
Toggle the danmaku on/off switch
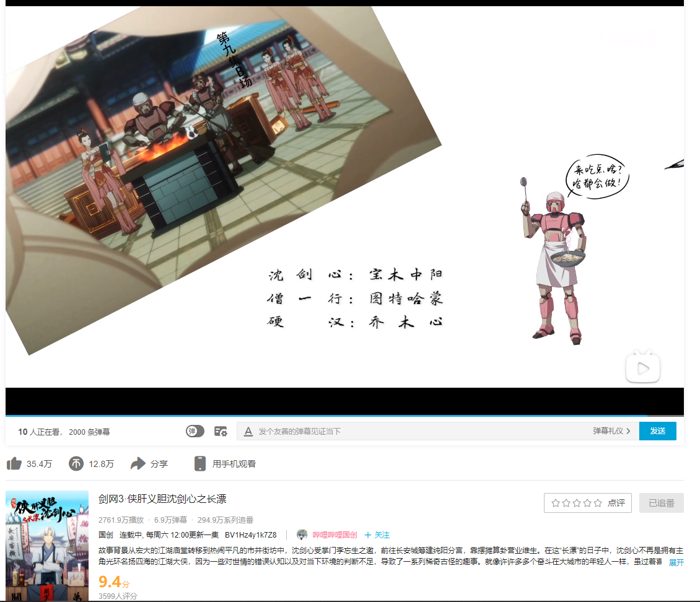pos(195,432)
